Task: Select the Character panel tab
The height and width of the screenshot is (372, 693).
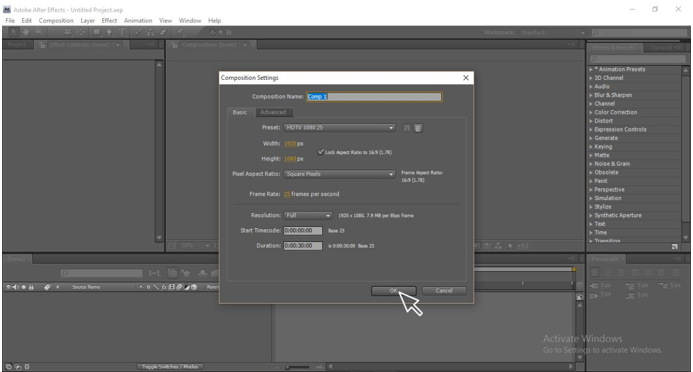Action: point(661,47)
